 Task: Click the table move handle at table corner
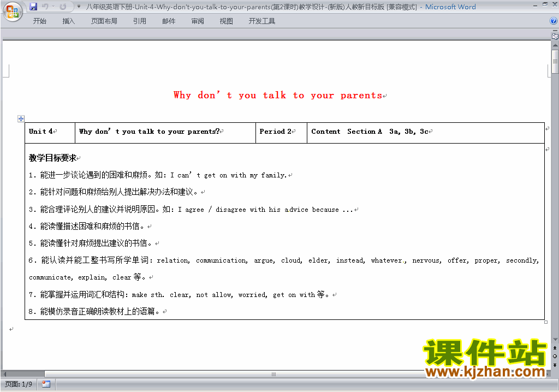pyautogui.click(x=21, y=119)
